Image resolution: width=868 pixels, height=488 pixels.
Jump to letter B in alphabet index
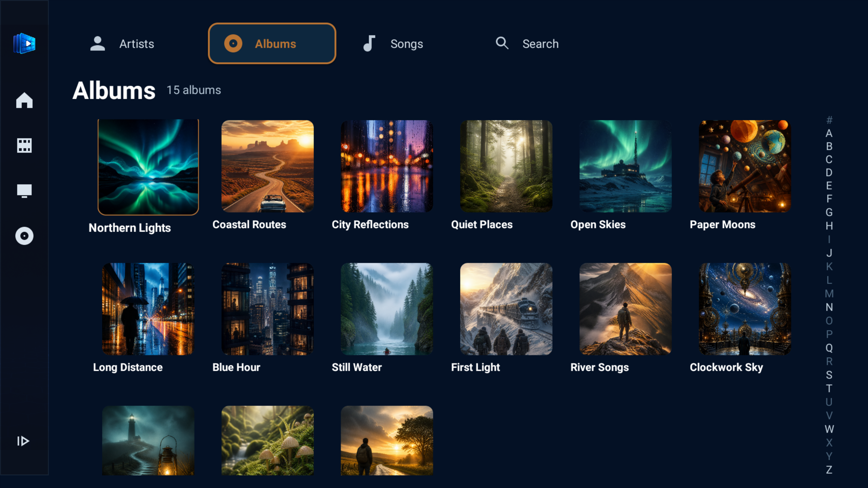pos(829,146)
